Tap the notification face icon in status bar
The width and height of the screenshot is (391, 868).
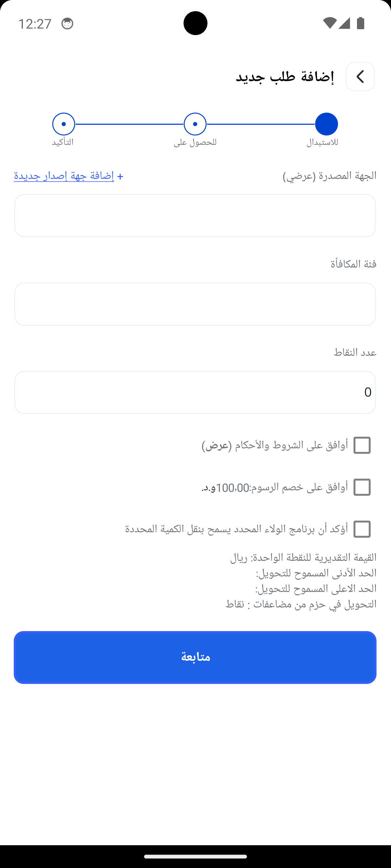(x=67, y=24)
